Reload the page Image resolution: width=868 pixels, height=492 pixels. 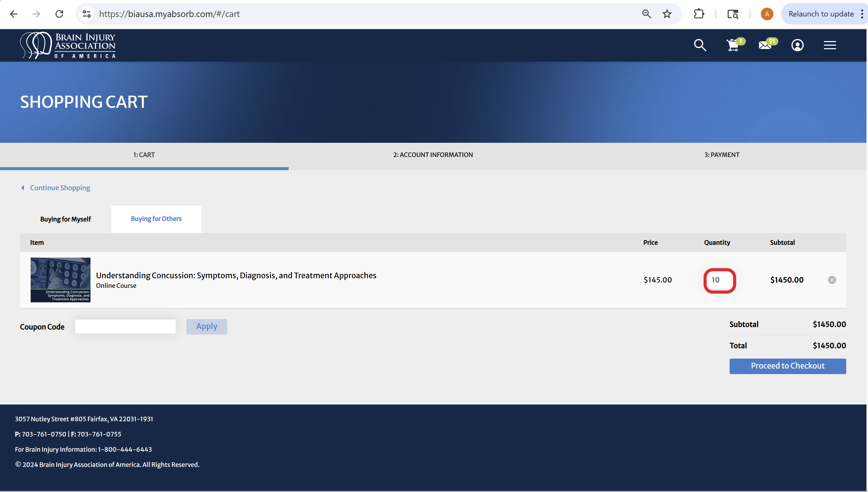click(x=59, y=14)
